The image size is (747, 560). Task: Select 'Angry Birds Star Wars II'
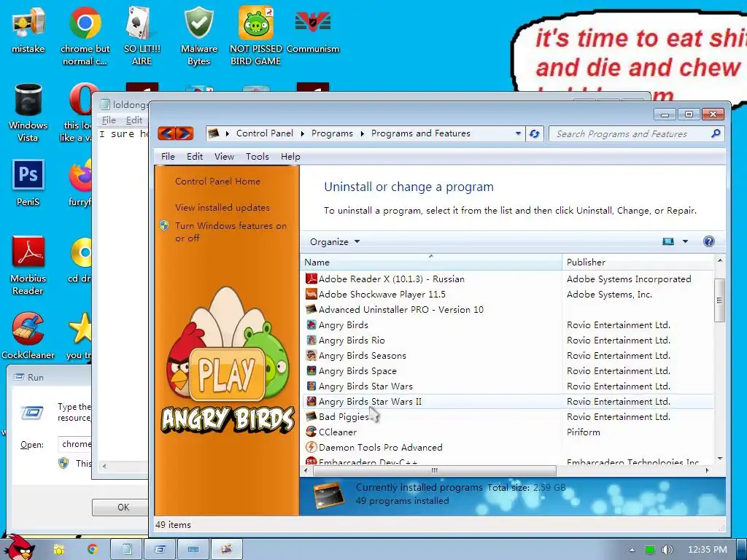pos(508,402)
